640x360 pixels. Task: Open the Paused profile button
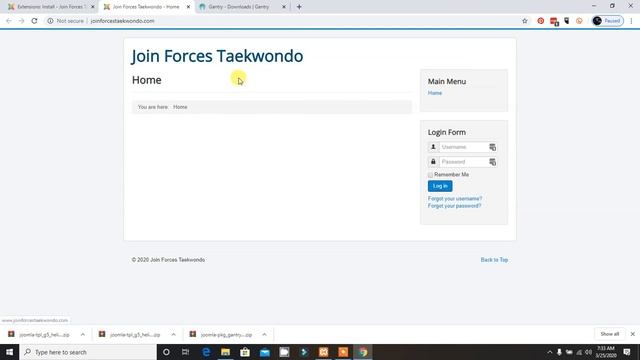pos(607,21)
